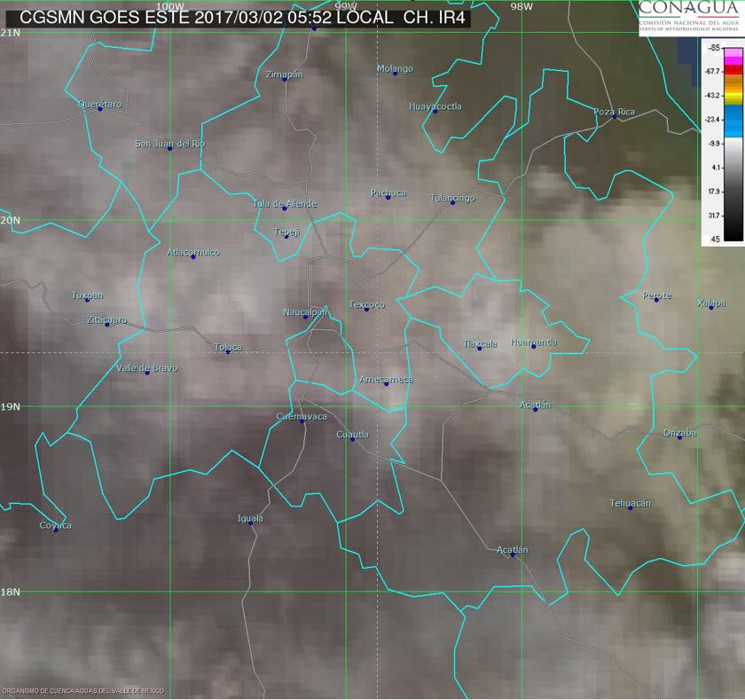Click the 'Tula de Allende' label
This screenshot has height=700, width=745.
click(x=285, y=204)
